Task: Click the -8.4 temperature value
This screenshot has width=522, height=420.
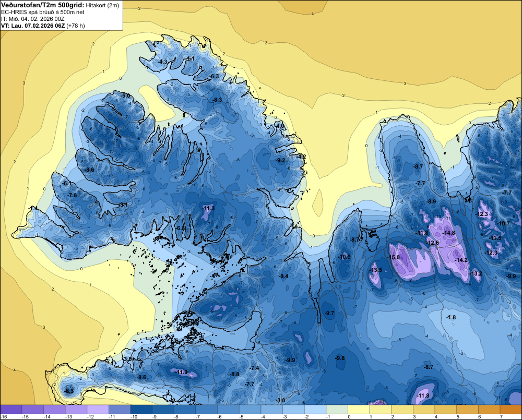Action: (284, 276)
